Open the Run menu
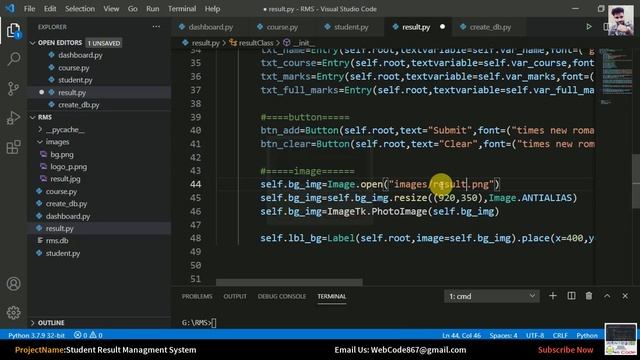 [x=153, y=9]
